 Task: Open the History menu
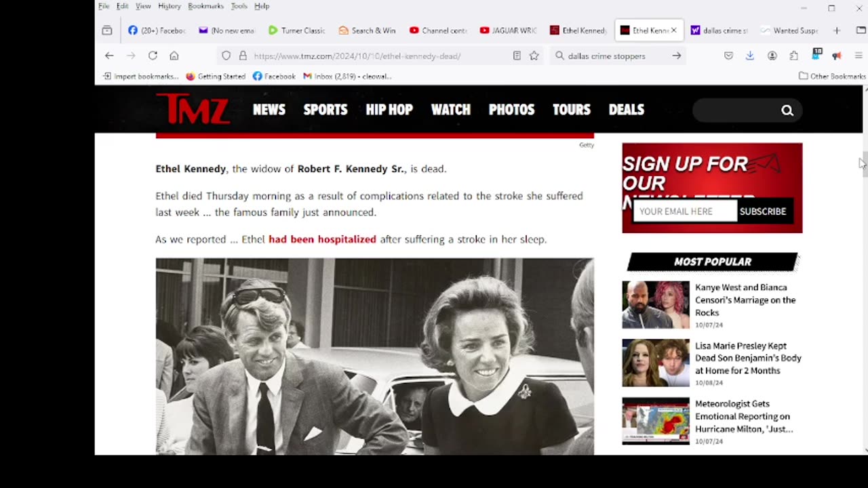(x=170, y=6)
